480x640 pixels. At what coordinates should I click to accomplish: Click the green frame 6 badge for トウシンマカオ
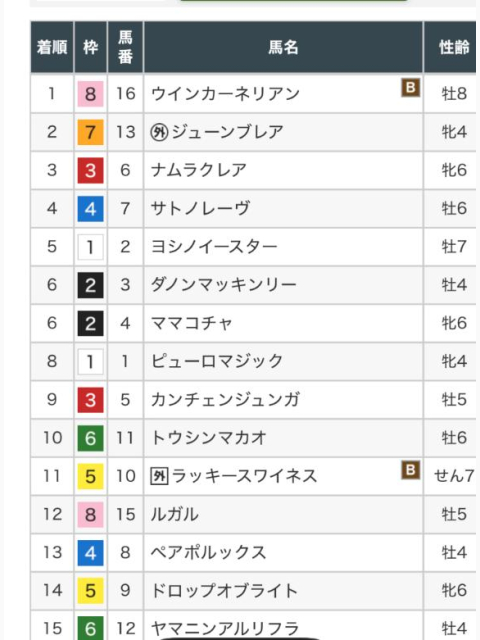pyautogui.click(x=90, y=438)
